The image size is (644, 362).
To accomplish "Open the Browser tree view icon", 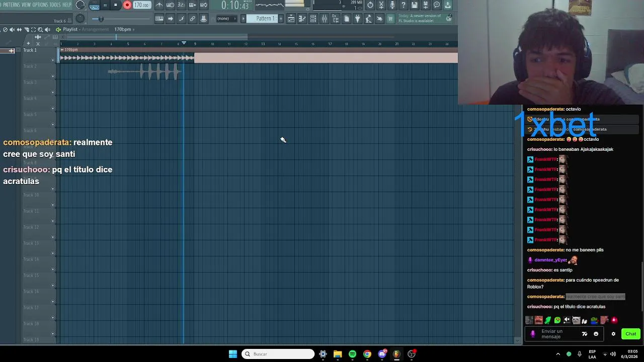I will click(335, 19).
